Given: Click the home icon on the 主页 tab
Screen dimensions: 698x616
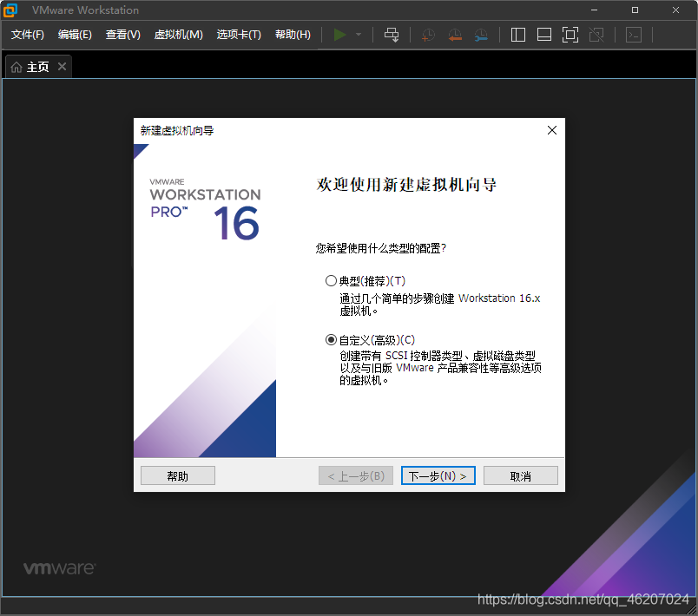Looking at the screenshot, I should (x=16, y=67).
